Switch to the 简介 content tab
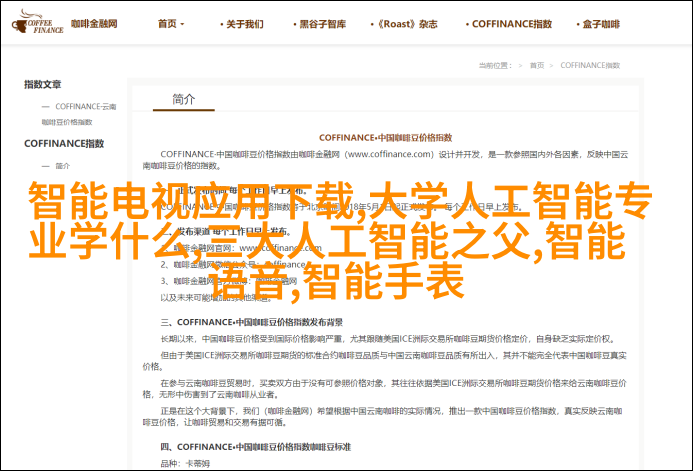 (x=184, y=100)
